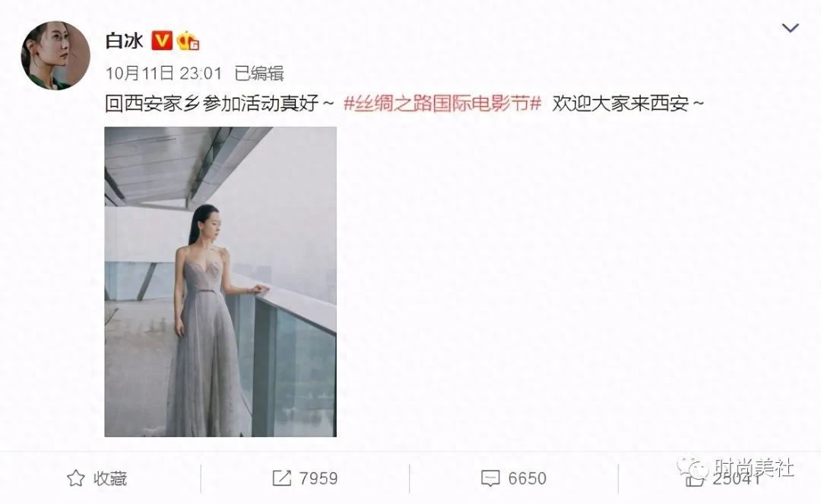The height and width of the screenshot is (504, 821).
Task: Click the orange verified V badge
Action: pos(162,40)
